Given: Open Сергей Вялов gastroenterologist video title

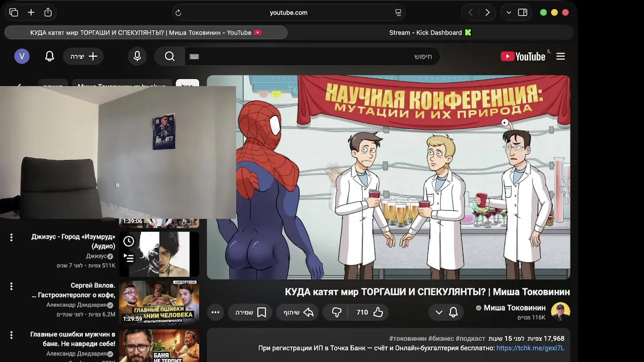Looking at the screenshot, I should pos(73,290).
